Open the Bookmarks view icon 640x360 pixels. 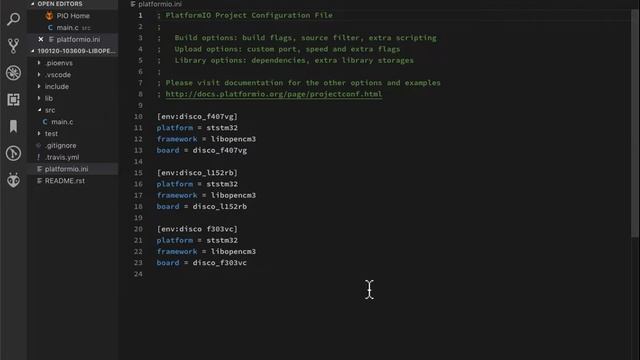tap(13, 126)
